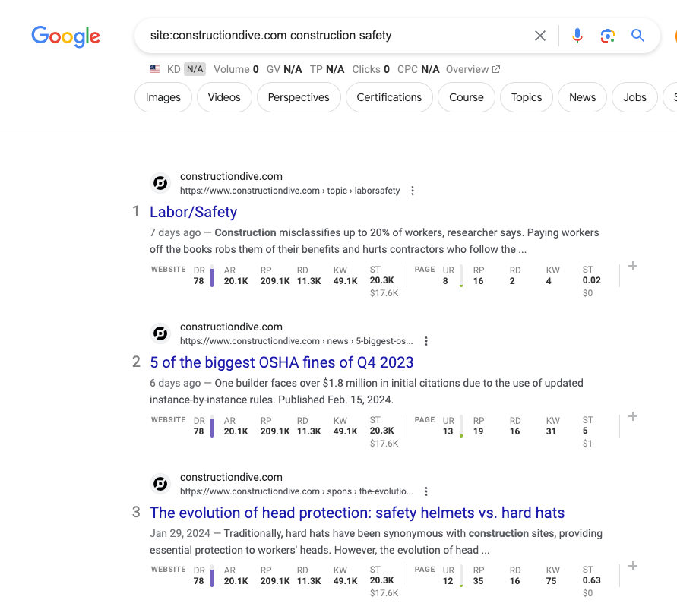This screenshot has height=616, width=677.
Task: Open the safety helmets vs hard hats article
Action: pos(357,513)
